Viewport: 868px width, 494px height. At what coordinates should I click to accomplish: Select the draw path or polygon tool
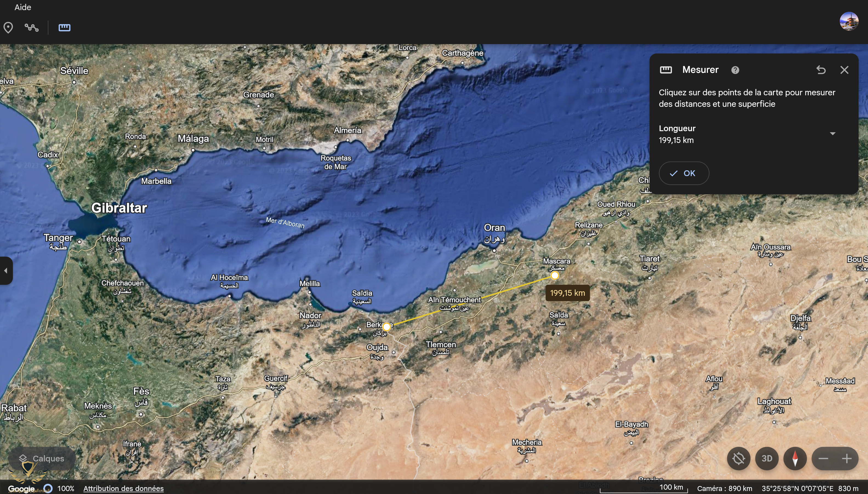(32, 27)
